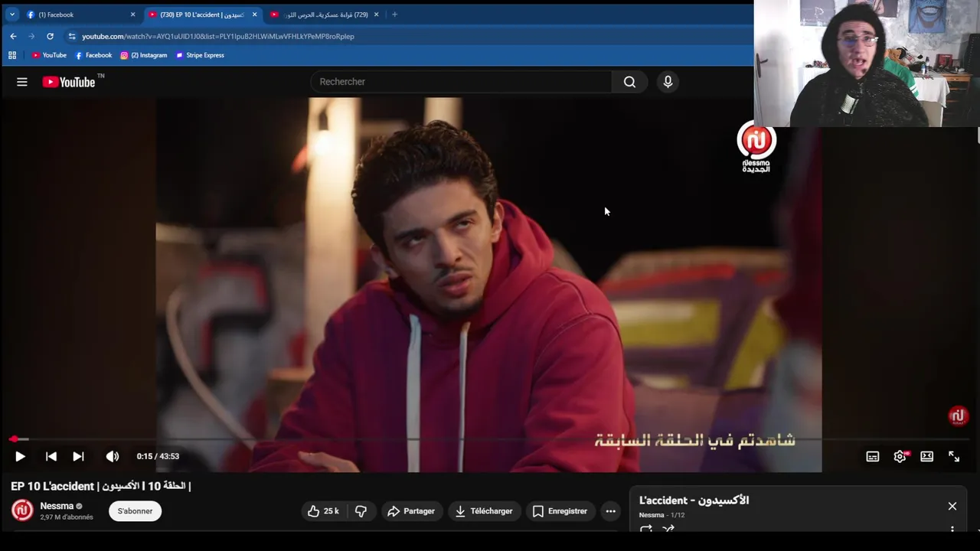Play the paused video

pos(20,456)
